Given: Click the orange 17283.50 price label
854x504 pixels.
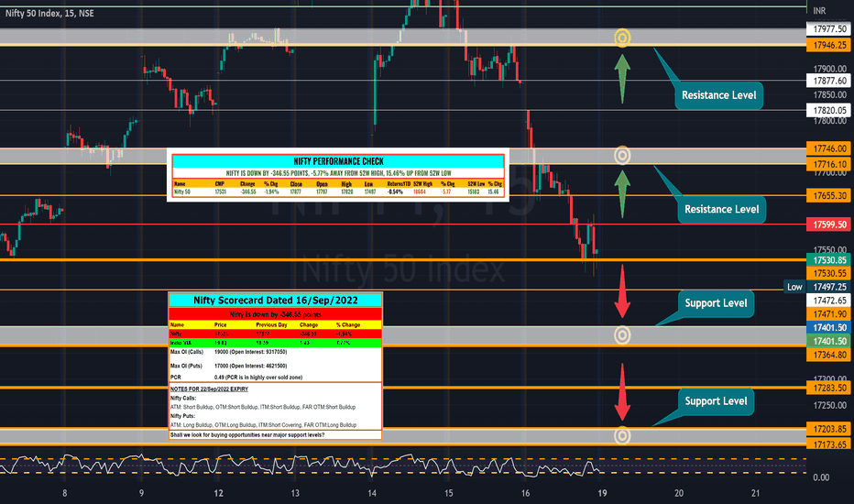Looking at the screenshot, I should click(x=829, y=388).
